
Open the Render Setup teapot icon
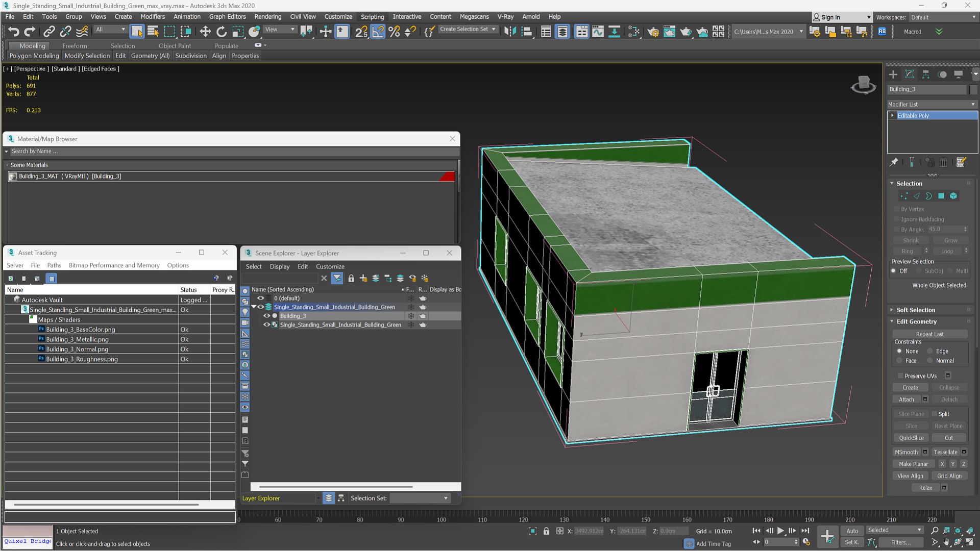(x=653, y=32)
